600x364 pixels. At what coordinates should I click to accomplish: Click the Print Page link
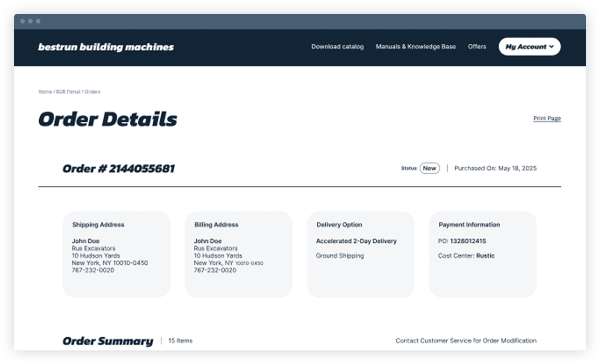[x=547, y=119]
